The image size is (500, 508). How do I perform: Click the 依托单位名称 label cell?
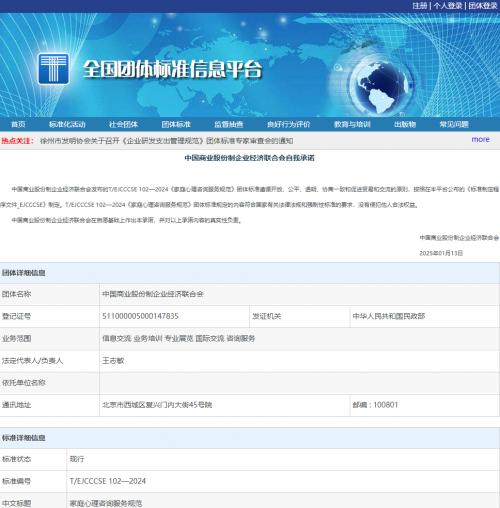[50, 383]
